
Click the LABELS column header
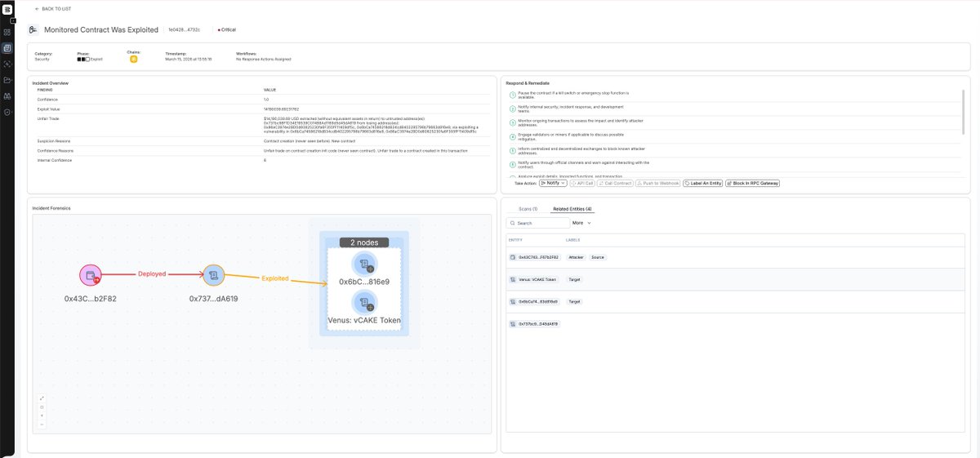[x=572, y=239]
